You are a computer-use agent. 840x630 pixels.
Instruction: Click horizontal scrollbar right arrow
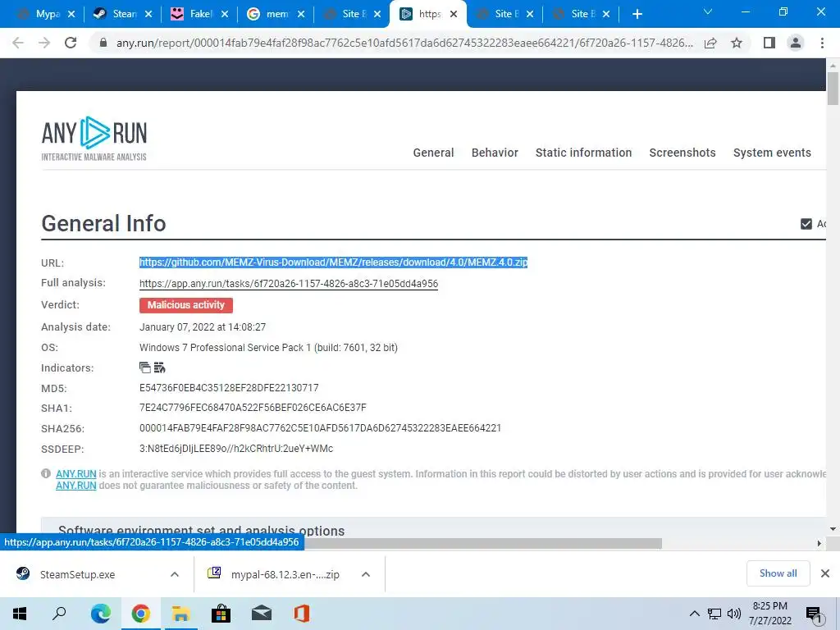point(819,543)
